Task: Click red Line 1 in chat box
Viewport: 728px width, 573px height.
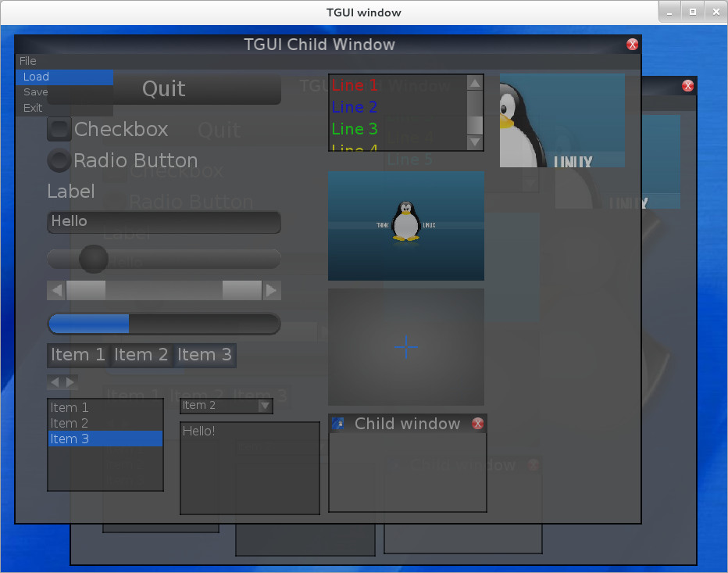Action: point(355,85)
